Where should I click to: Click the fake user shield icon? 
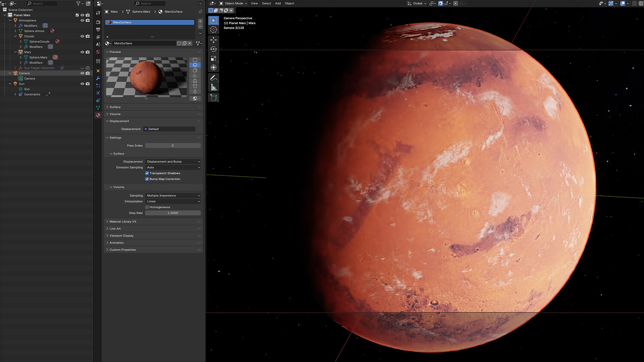(179, 43)
